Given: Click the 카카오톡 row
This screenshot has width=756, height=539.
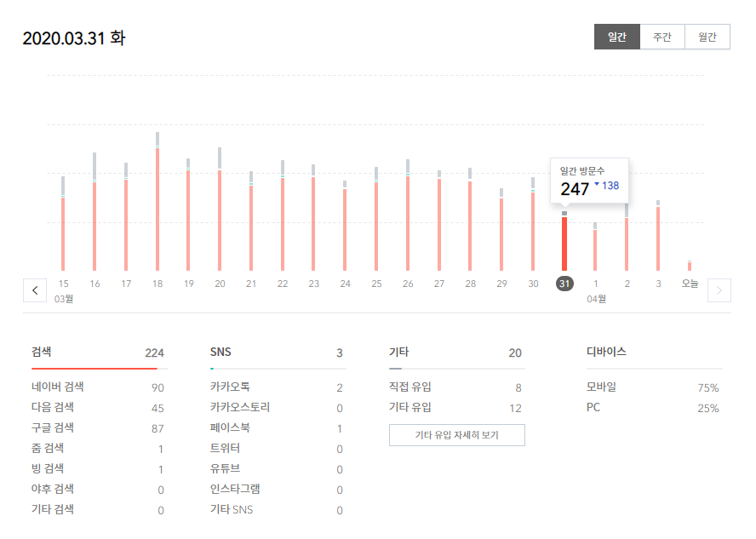Looking at the screenshot, I should point(277,387).
